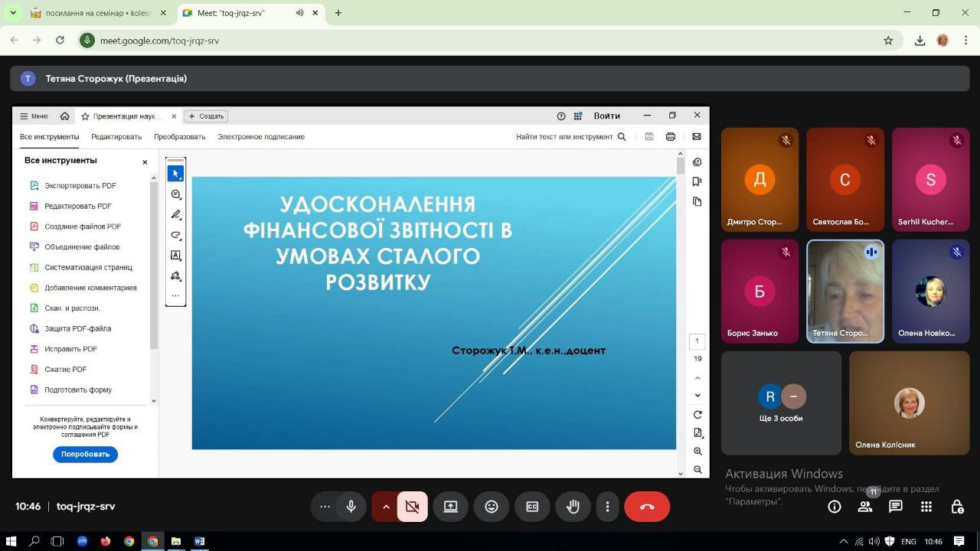Image resolution: width=980 pixels, height=551 pixels.
Task: Bookmark this page with the star
Action: (x=888, y=41)
